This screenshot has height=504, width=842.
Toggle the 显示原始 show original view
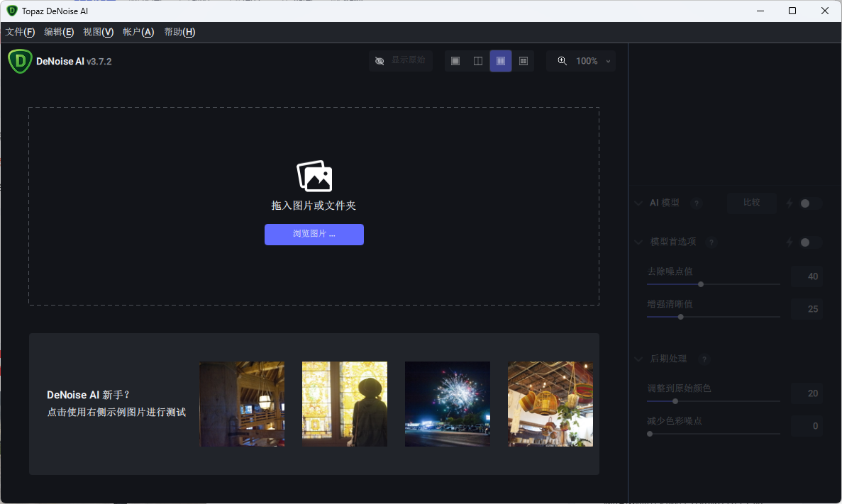(x=401, y=61)
